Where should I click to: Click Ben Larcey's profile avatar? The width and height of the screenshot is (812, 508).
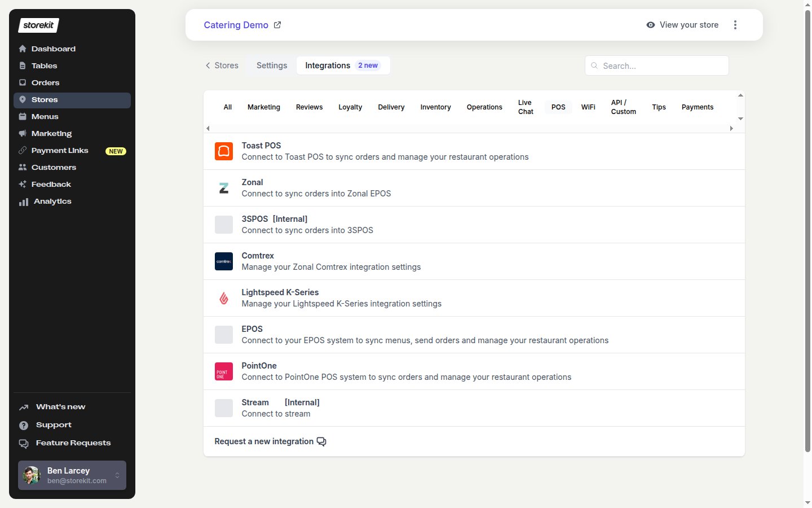point(32,475)
